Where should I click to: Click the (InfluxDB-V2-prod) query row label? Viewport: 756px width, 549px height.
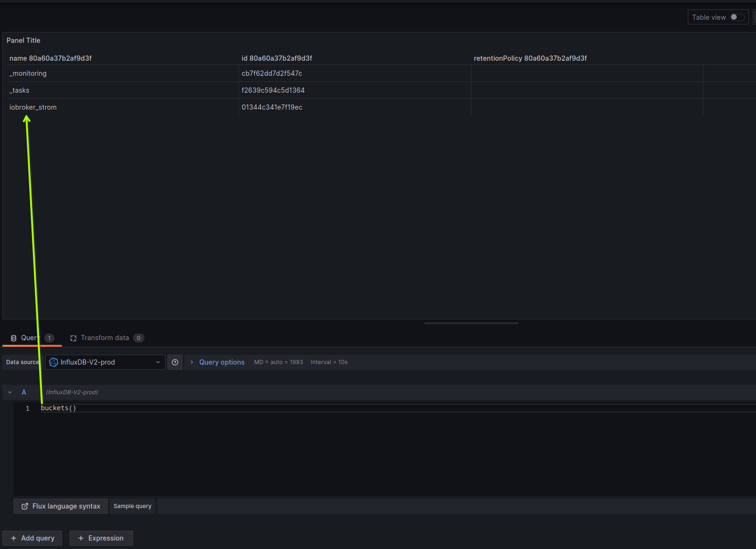point(72,392)
